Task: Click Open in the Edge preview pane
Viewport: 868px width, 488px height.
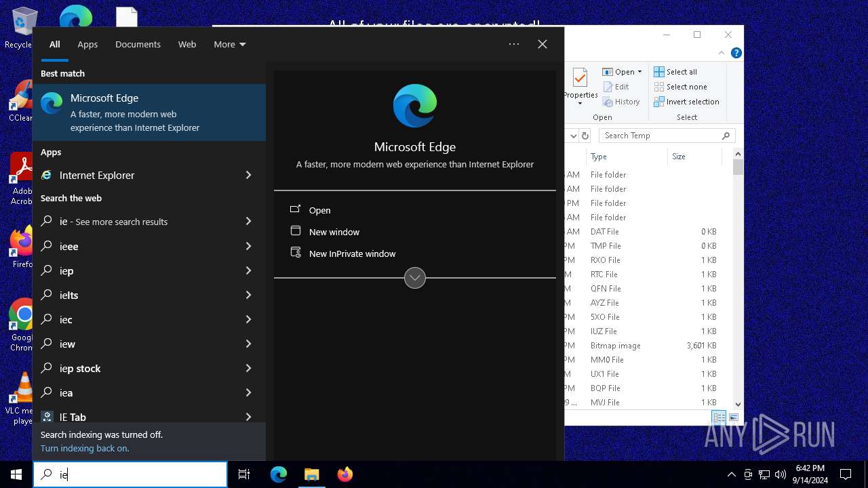Action: pyautogui.click(x=320, y=210)
